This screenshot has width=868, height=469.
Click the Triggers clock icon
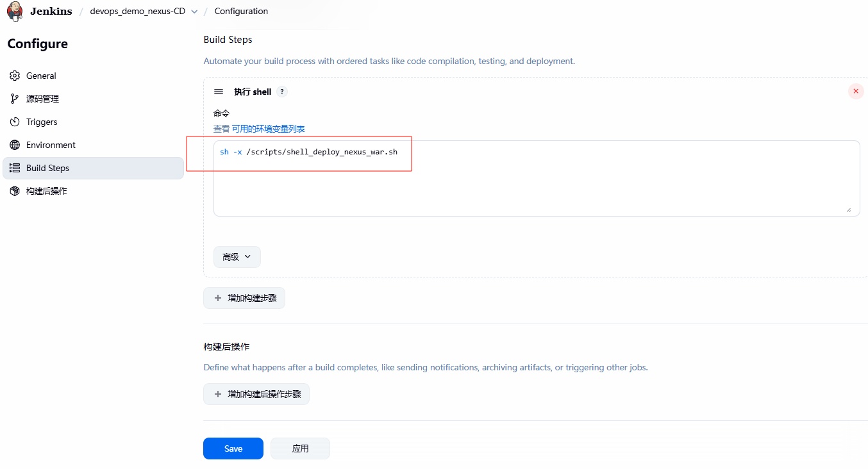15,122
